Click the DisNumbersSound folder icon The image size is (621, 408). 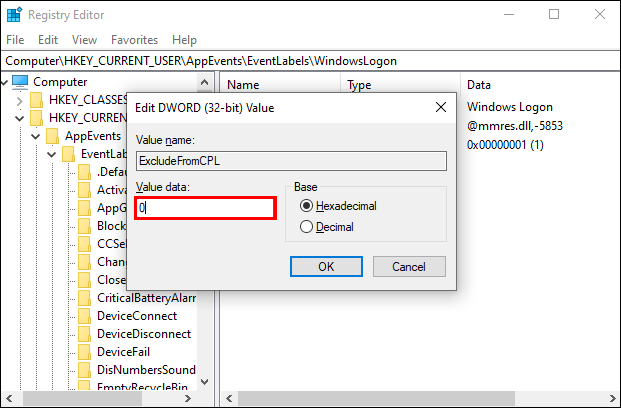(85, 370)
